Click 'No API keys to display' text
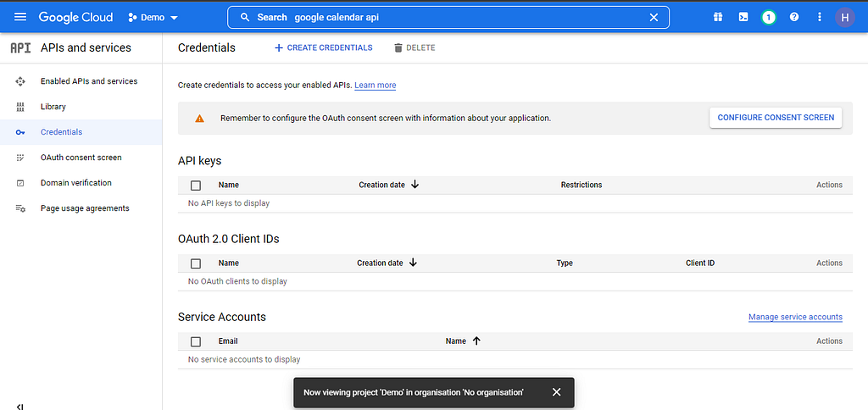This screenshot has width=868, height=410. click(229, 203)
